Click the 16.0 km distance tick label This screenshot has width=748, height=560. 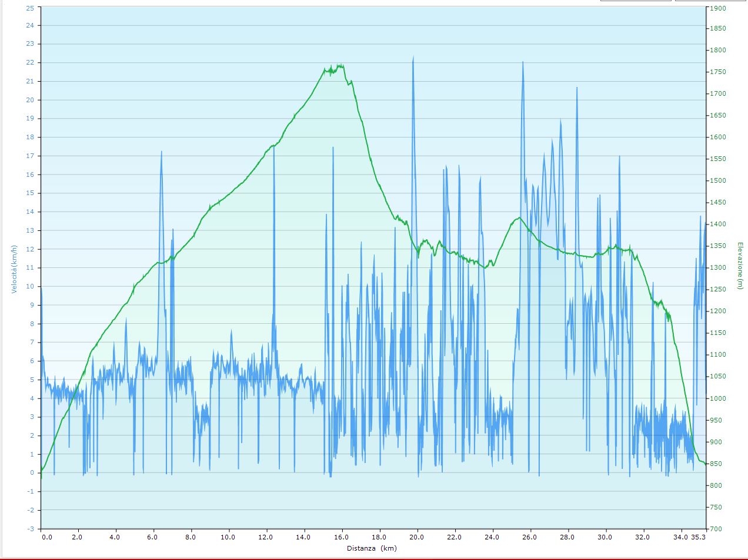coord(341,537)
